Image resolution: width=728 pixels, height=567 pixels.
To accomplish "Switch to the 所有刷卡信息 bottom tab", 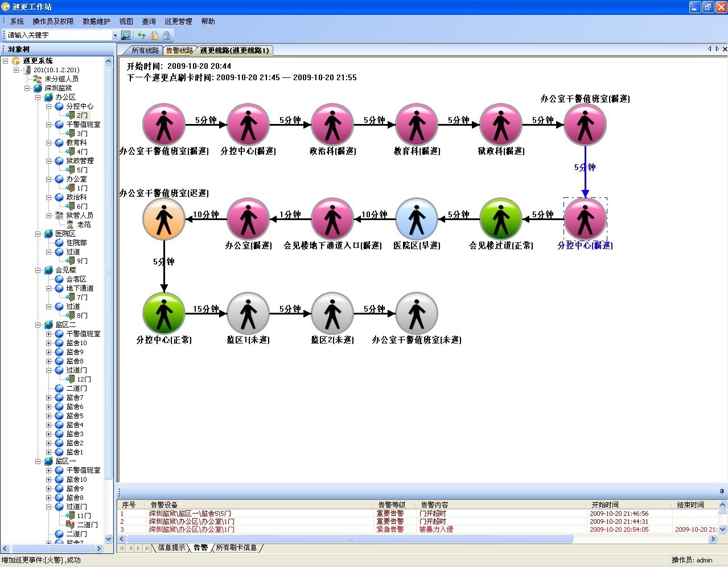I will pos(236,548).
